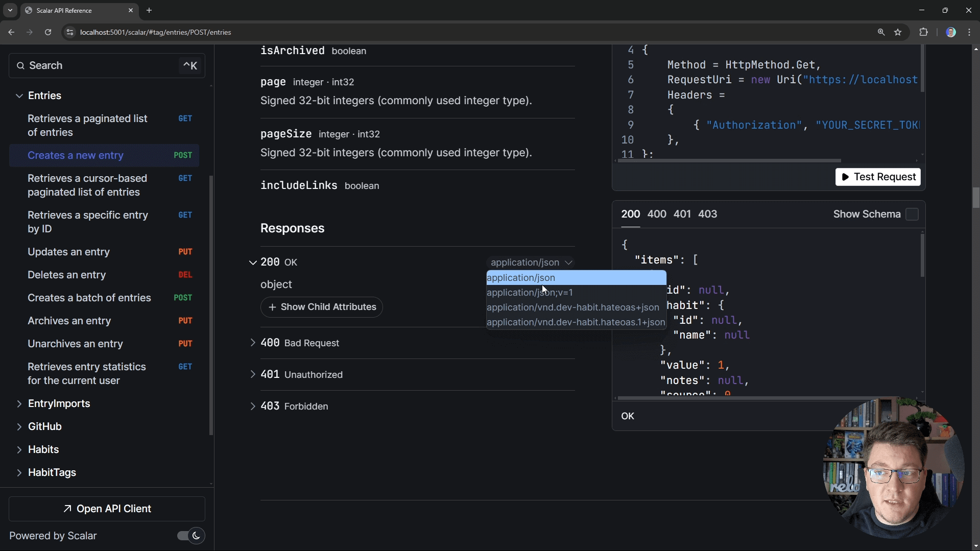The height and width of the screenshot is (551, 980).
Task: Check the Show Schema checkbox
Action: click(x=912, y=214)
